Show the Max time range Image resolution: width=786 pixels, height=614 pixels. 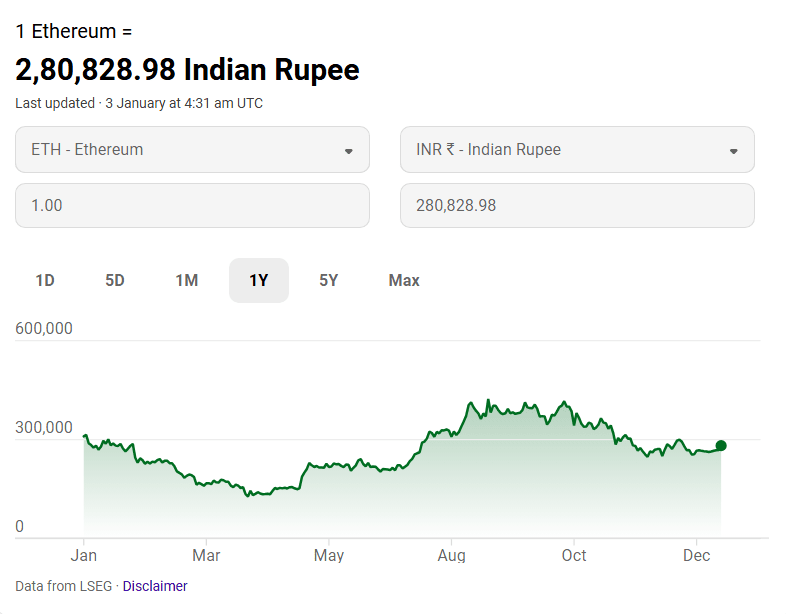[404, 280]
